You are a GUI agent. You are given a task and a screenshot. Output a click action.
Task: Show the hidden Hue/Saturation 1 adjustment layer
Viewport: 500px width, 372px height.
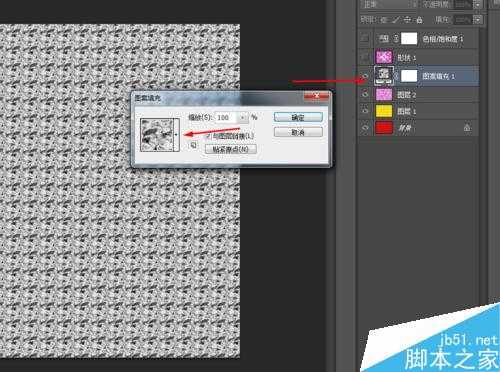365,39
